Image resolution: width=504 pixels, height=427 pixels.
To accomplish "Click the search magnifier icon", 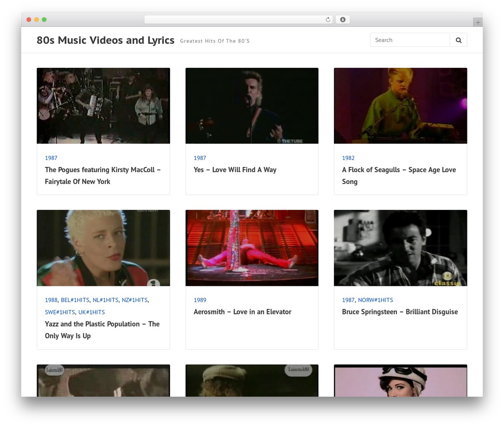I will [459, 40].
